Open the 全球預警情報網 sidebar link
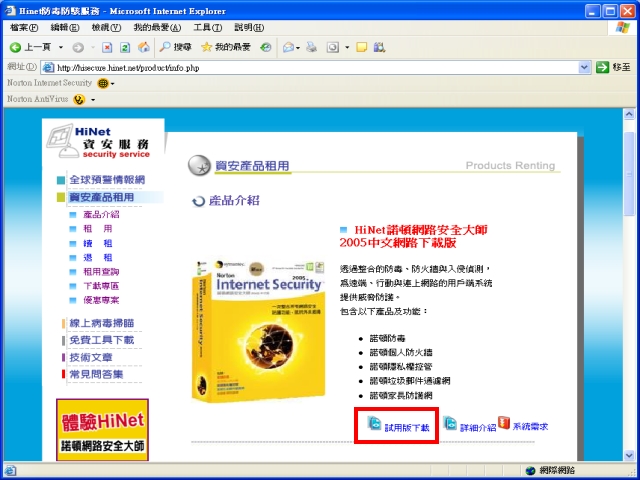 [107, 180]
